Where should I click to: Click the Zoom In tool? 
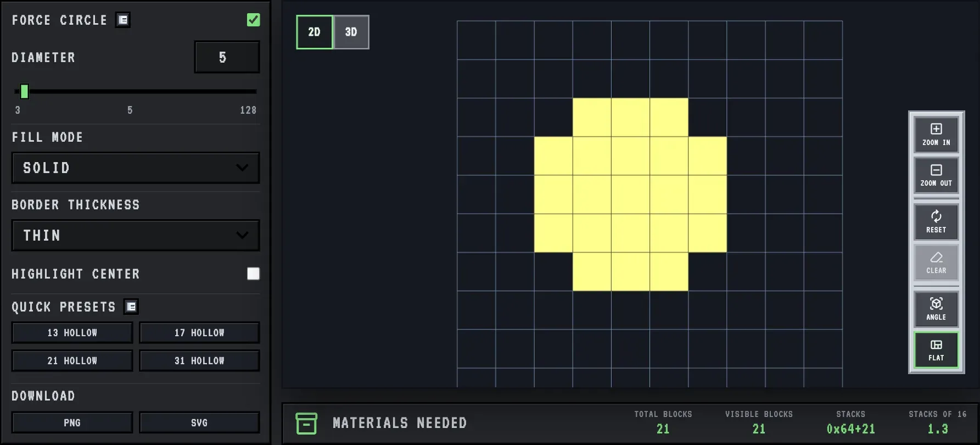pyautogui.click(x=936, y=135)
